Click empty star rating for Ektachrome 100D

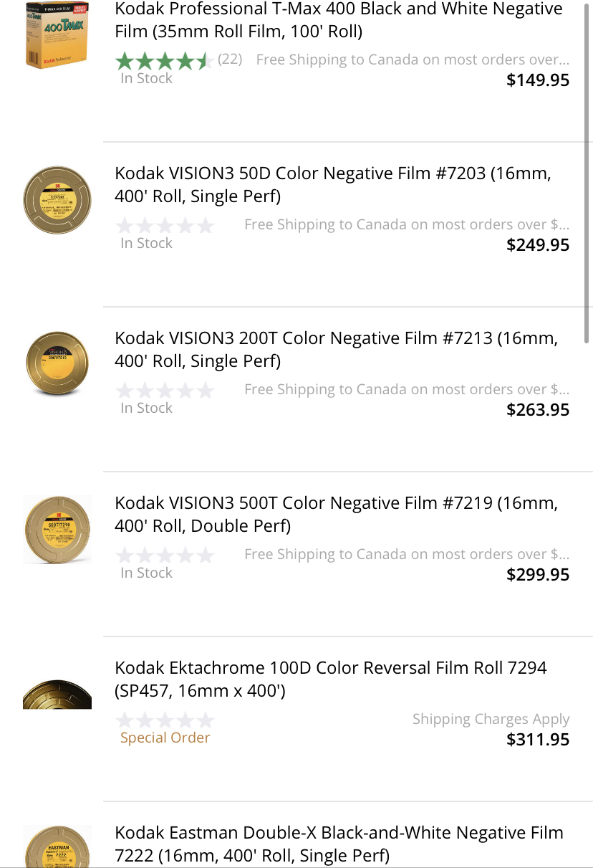point(165,720)
